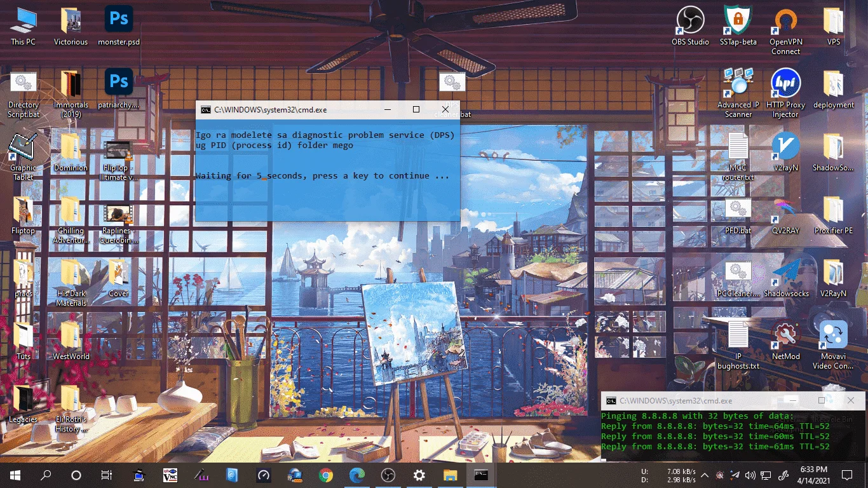868x488 pixels.
Task: Open the address book @ taskbar icon
Action: (x=233, y=475)
